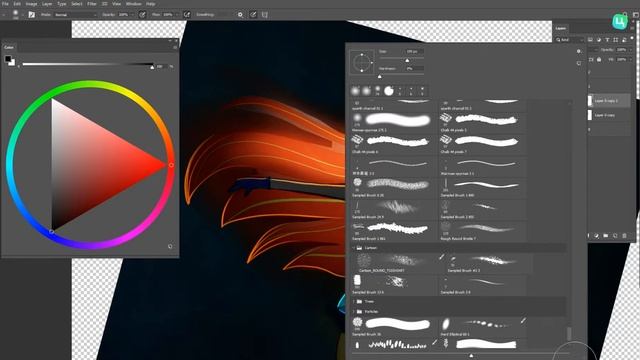The image size is (640, 360).
Task: Open smoothing options gear
Action: (x=240, y=15)
